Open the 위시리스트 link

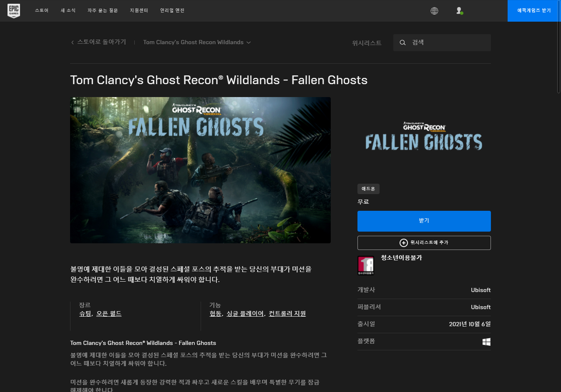coord(367,43)
